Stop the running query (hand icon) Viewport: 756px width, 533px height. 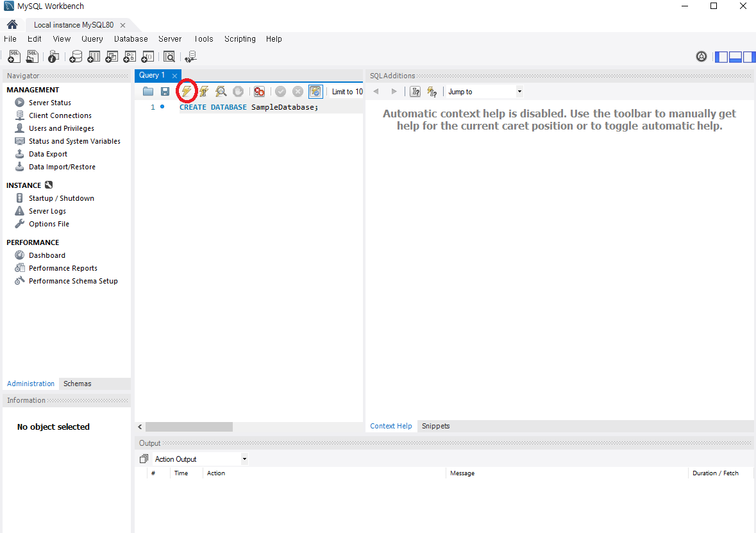click(238, 91)
